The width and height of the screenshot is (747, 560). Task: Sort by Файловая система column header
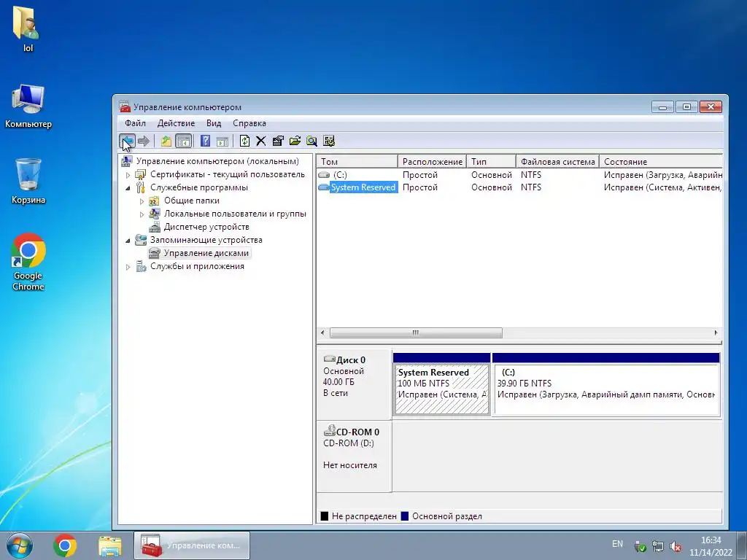point(557,161)
